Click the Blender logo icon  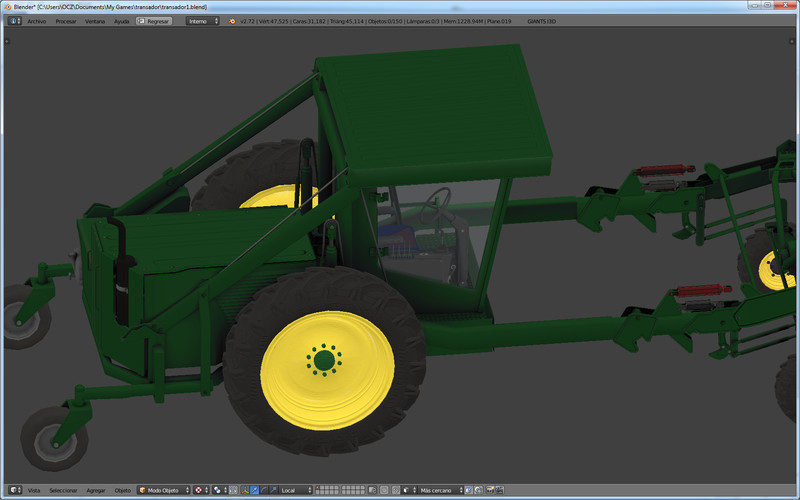[x=233, y=20]
